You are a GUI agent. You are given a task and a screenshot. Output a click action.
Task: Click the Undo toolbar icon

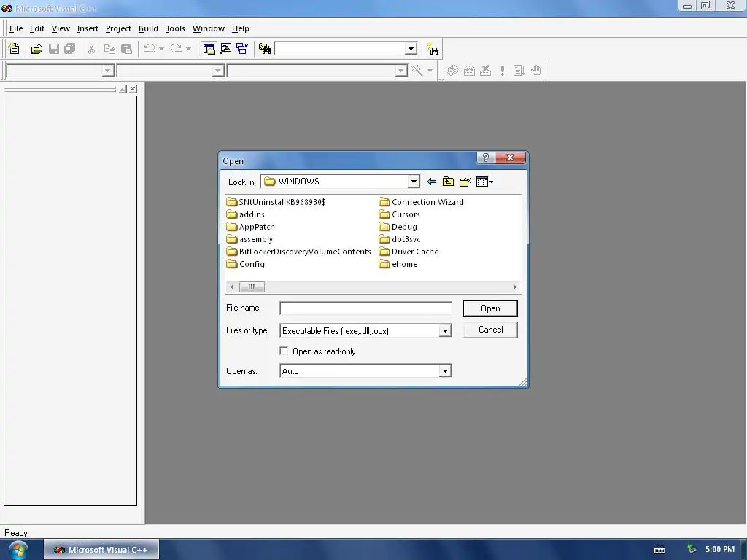[149, 49]
